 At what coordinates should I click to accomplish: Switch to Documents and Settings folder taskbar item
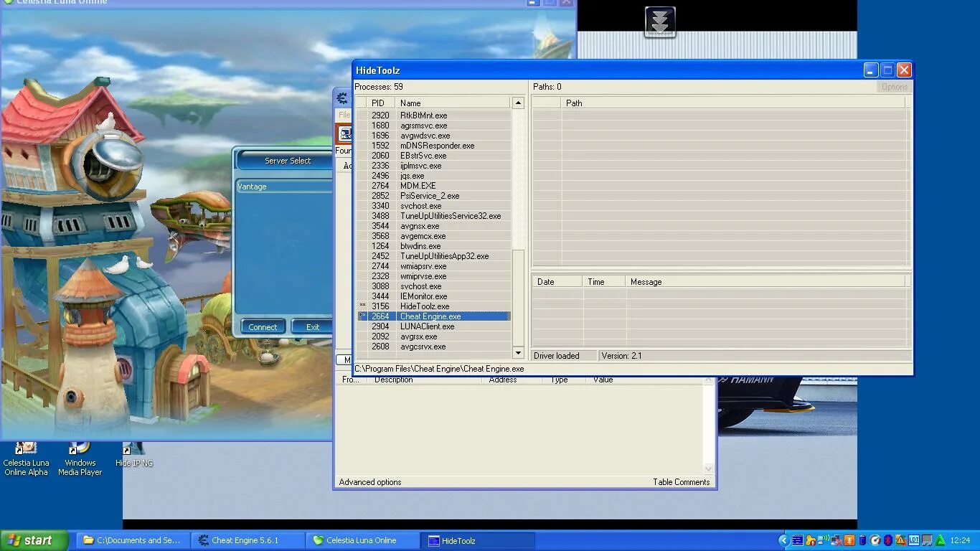pyautogui.click(x=133, y=540)
